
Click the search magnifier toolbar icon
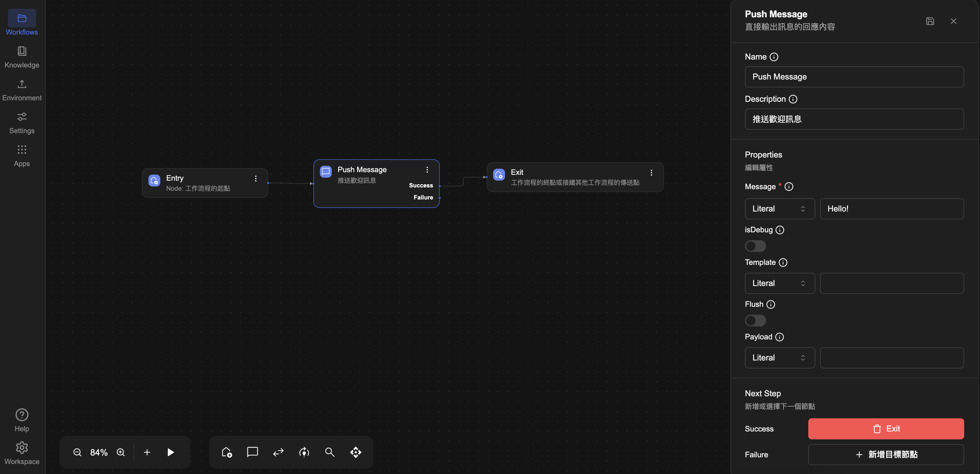(329, 452)
